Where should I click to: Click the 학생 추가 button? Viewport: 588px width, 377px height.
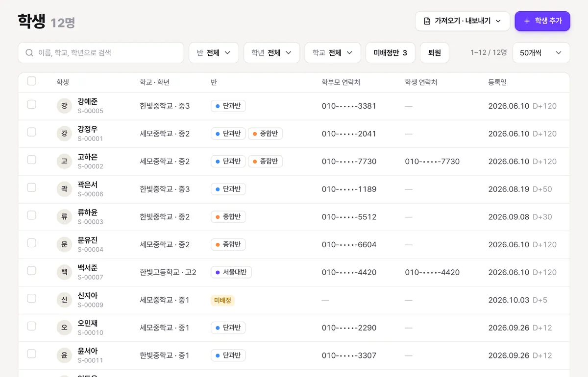(x=542, y=21)
